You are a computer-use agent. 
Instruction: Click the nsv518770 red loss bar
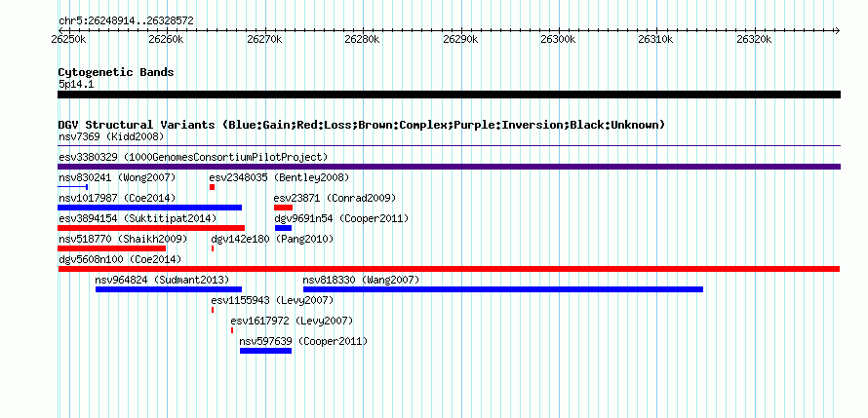[112, 248]
